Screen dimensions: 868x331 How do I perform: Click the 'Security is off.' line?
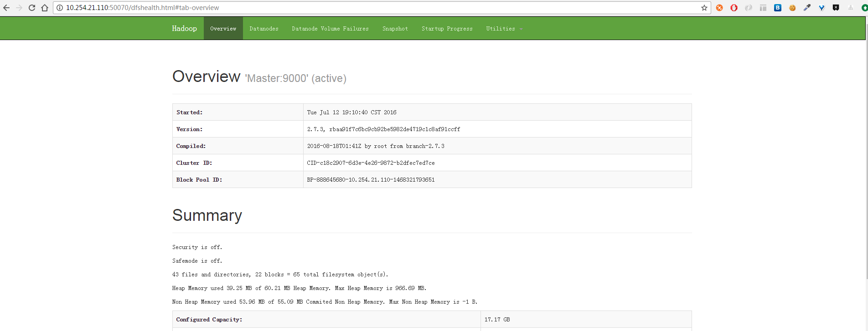pos(197,247)
